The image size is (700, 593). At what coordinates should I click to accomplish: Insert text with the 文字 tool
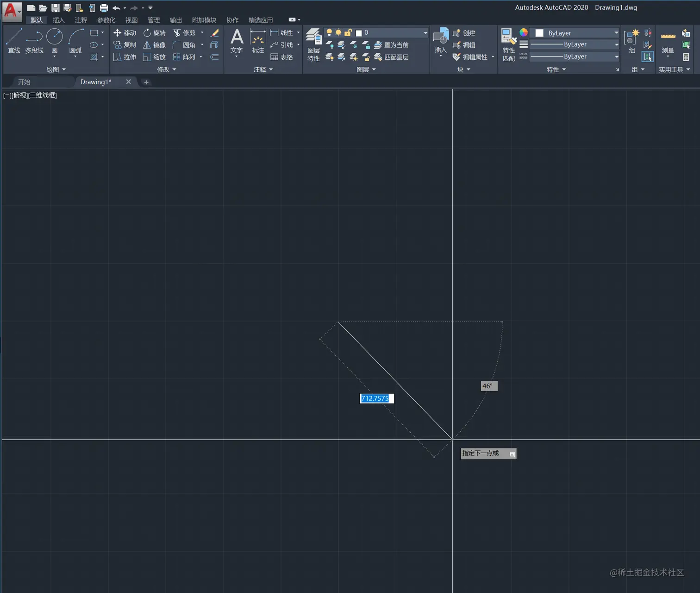click(x=237, y=41)
